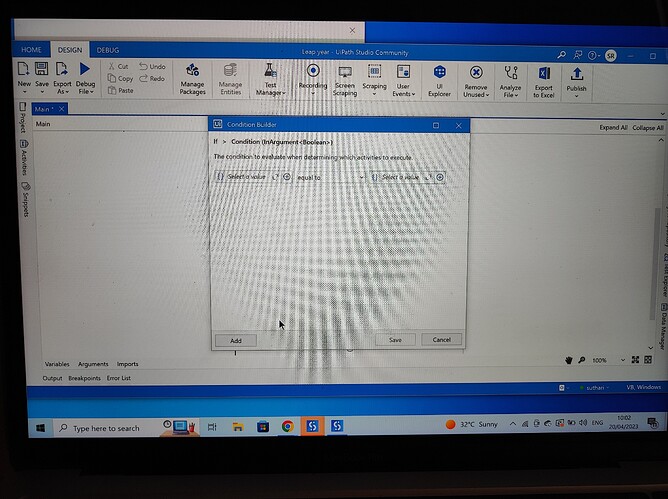The height and width of the screenshot is (499, 668).
Task: Open File Explorer from taskbar
Action: [238, 427]
